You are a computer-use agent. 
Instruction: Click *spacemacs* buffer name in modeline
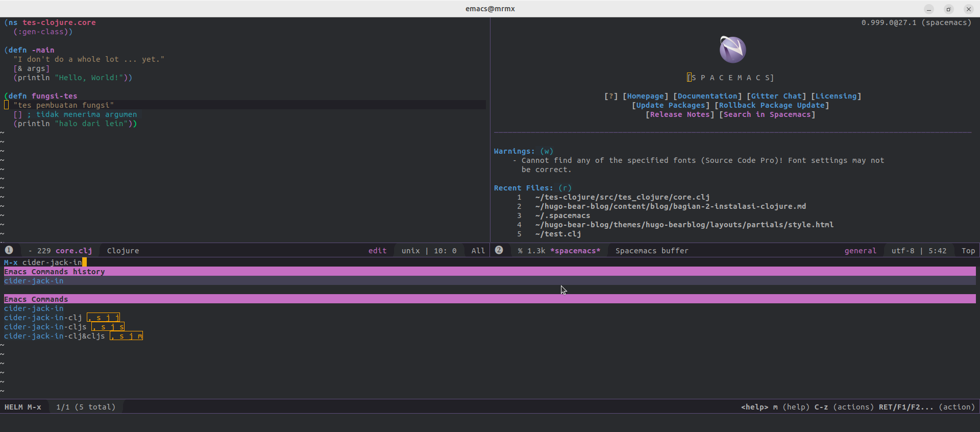(575, 251)
